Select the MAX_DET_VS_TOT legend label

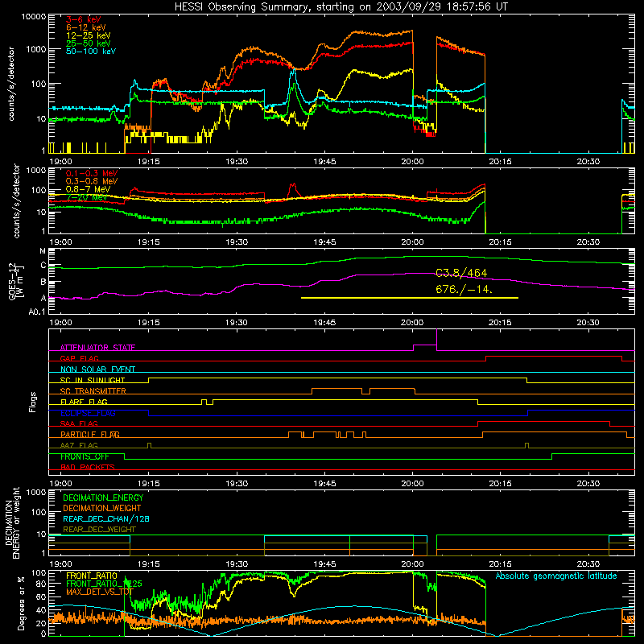point(100,592)
